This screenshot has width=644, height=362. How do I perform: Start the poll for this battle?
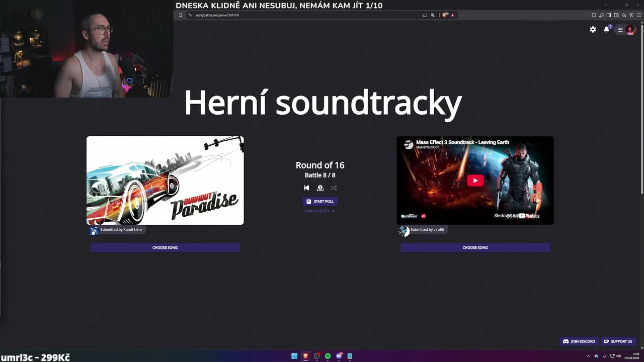pyautogui.click(x=320, y=201)
